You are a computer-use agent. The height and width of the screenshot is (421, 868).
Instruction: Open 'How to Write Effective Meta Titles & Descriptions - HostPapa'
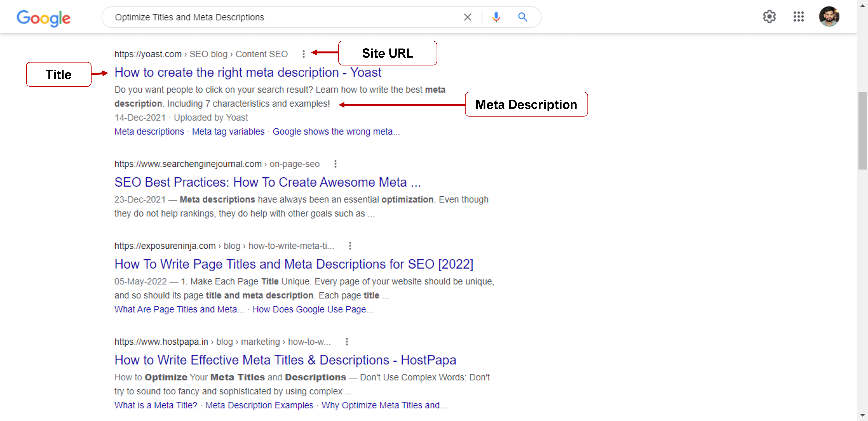[285, 360]
